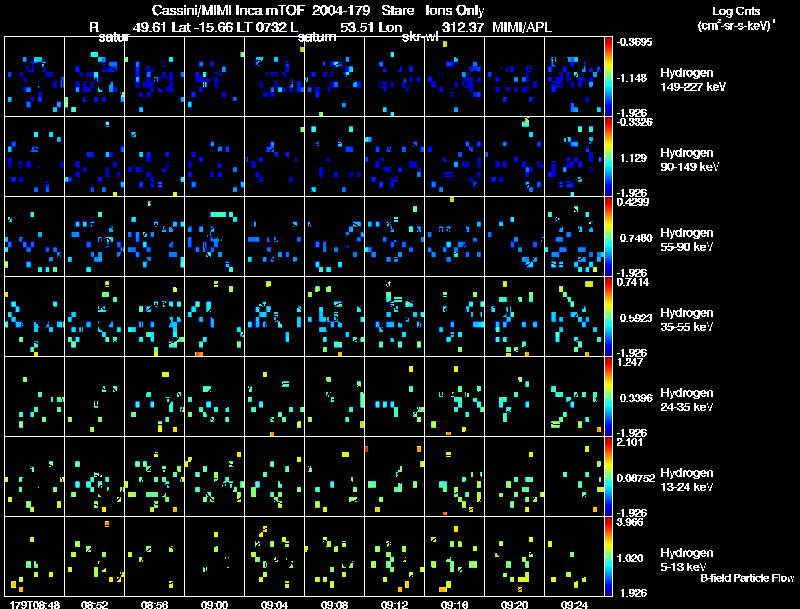
Task: Open the 149-227 keV image panel at 08:48
Action: tap(35, 77)
